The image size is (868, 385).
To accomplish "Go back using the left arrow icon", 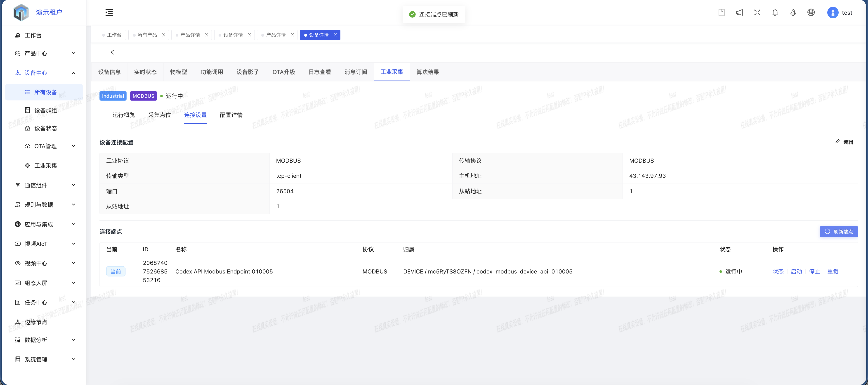I will 113,52.
